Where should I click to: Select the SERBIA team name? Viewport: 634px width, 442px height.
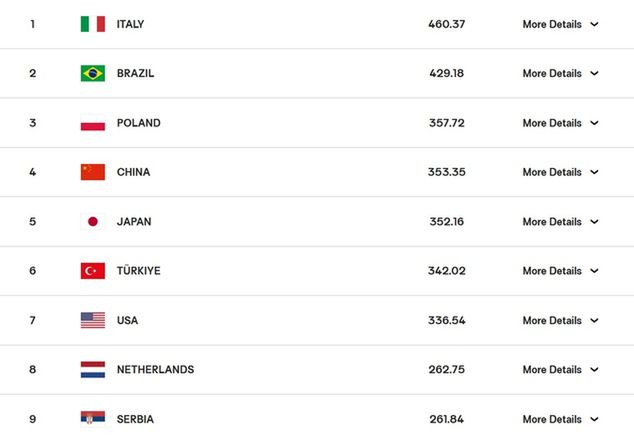click(135, 419)
